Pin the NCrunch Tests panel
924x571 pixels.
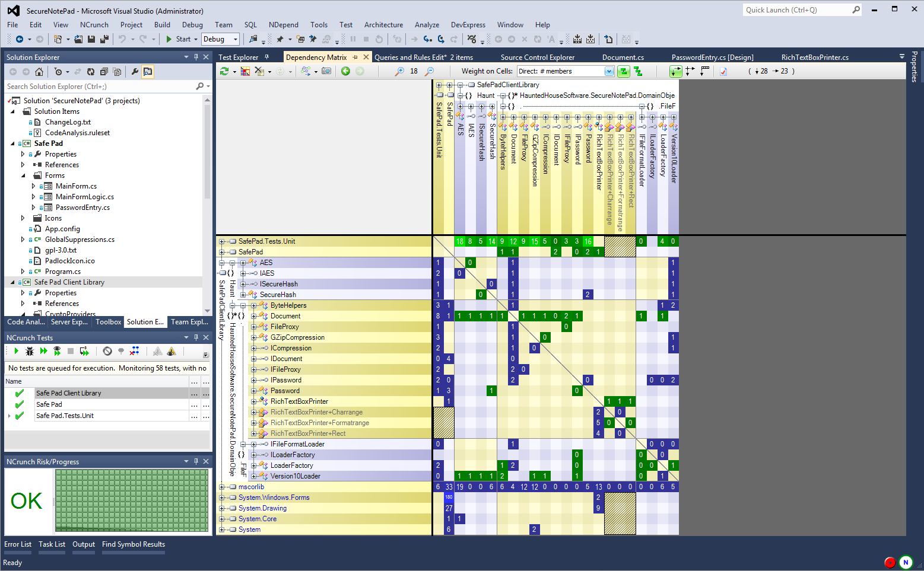(x=196, y=337)
